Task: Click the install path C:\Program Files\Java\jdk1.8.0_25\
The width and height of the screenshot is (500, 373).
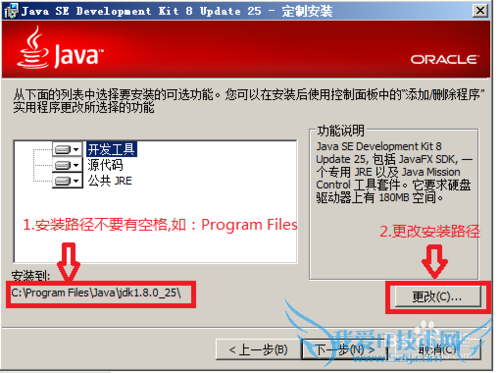Action: tap(96, 293)
